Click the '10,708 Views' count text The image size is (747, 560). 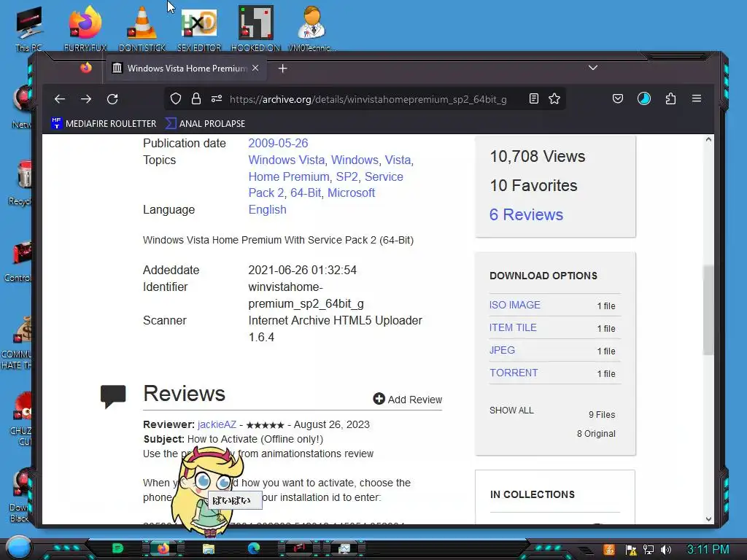point(538,156)
